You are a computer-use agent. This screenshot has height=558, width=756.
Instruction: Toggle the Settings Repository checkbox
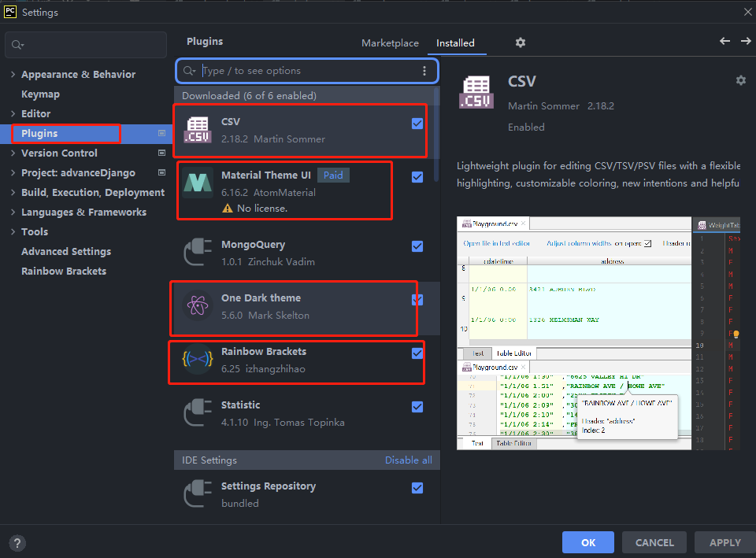pyautogui.click(x=417, y=488)
